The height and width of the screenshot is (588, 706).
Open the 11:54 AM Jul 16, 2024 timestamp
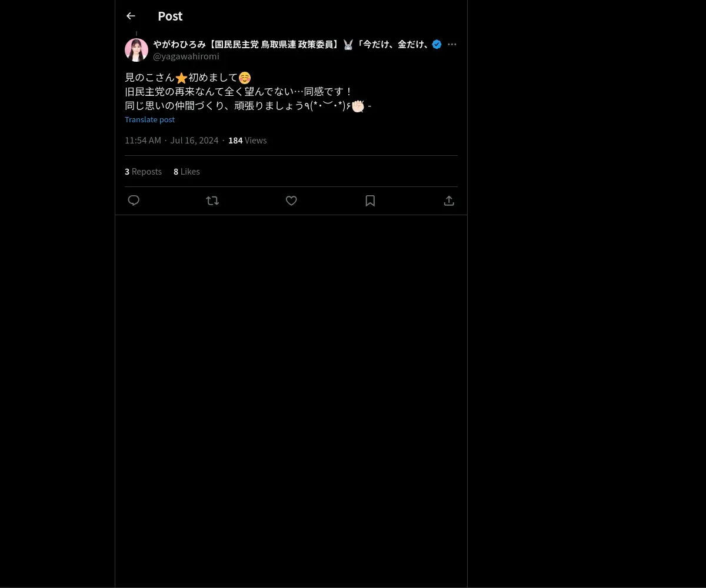[171, 140]
